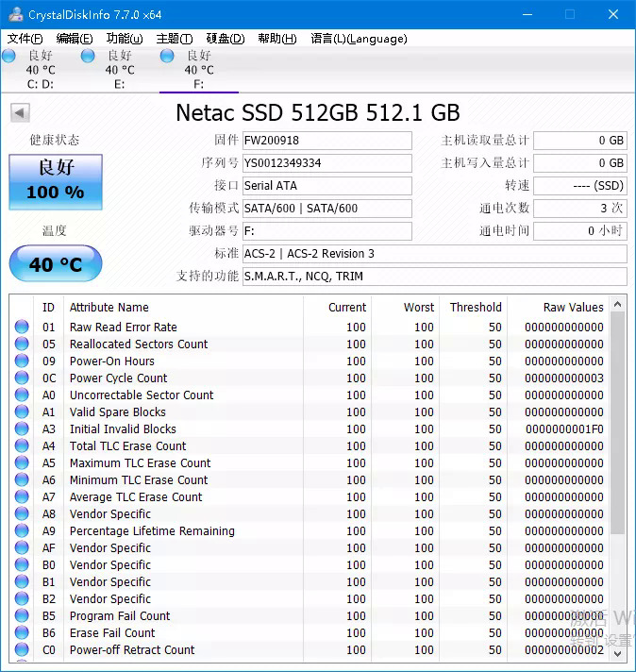Click status orb beside Power-On Hours
Screen dimensions: 636x672
coord(22,361)
